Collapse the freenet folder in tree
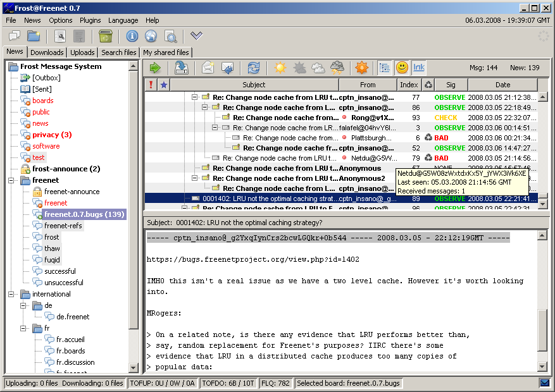Screen dimensions: 555x392 pos(11,180)
